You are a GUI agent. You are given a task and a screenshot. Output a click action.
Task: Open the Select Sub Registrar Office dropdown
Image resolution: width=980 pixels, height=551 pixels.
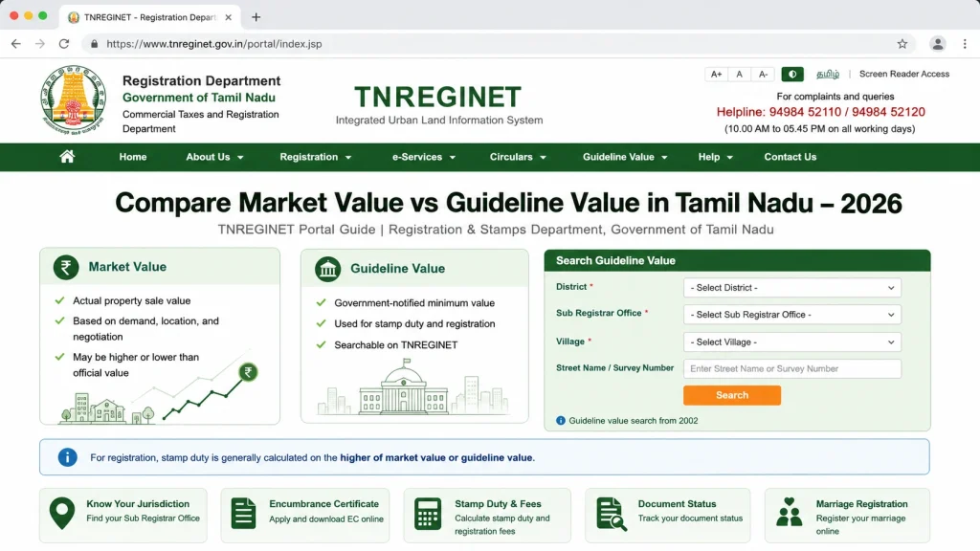tap(791, 314)
